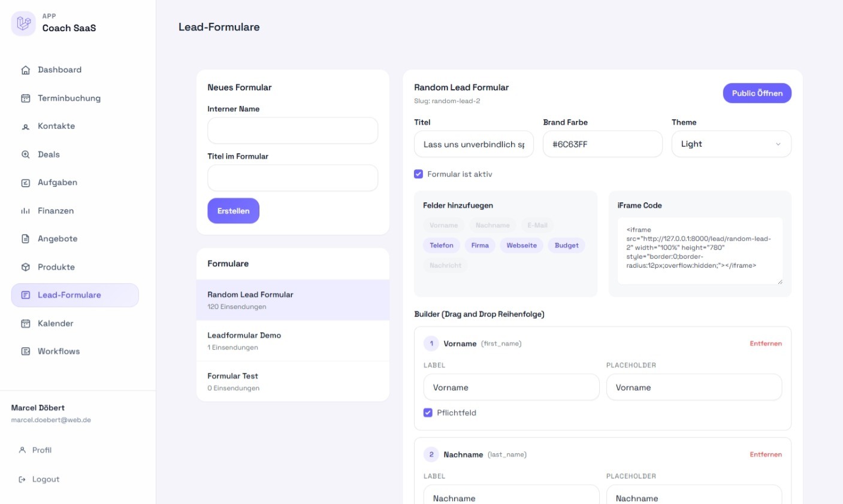Click the Kalender icon in sidebar

[26, 323]
